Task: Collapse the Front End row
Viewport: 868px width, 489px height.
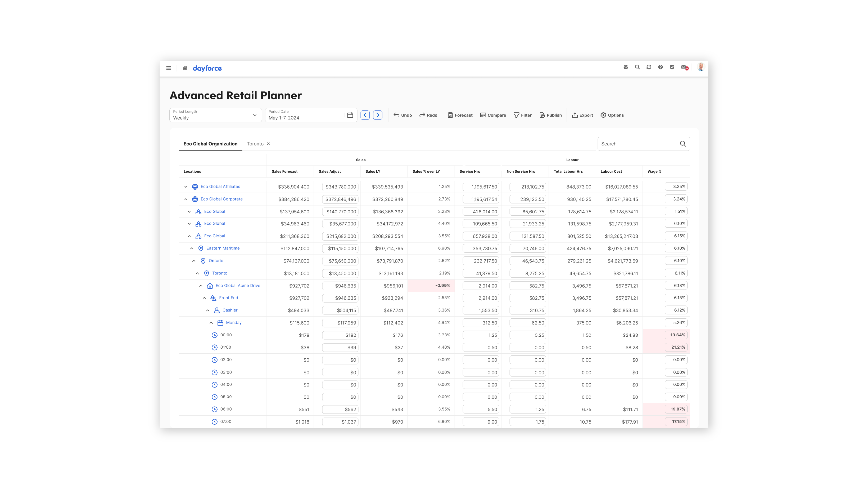Action: 204,298
